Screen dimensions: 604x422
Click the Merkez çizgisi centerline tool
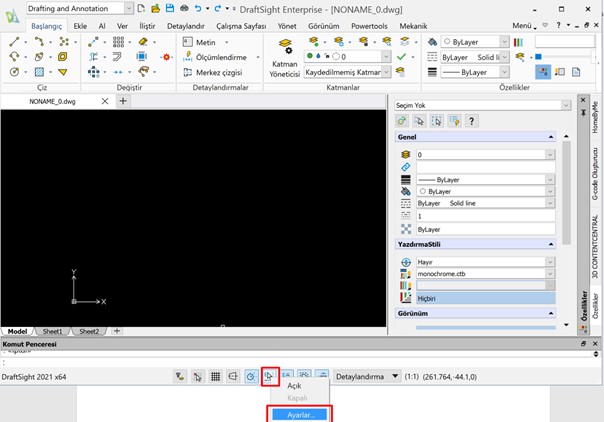tap(214, 72)
